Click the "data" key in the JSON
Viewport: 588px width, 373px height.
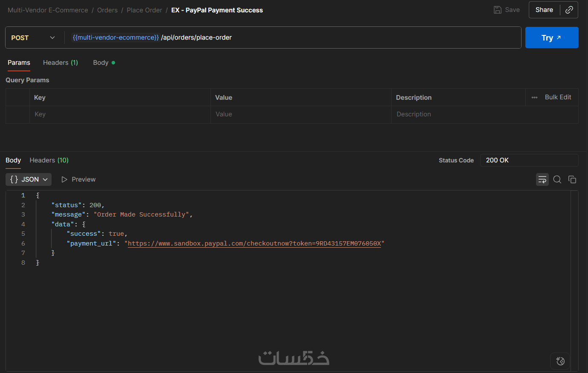[x=63, y=224]
